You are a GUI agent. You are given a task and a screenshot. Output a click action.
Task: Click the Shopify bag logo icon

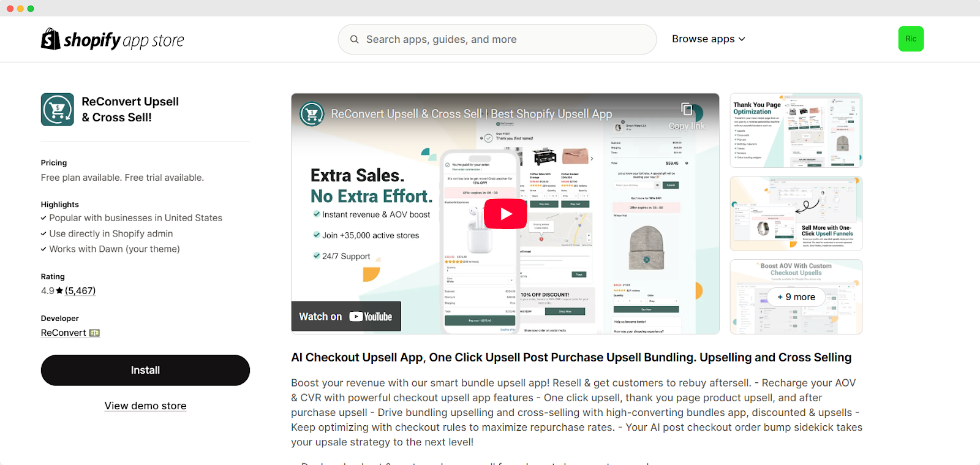(50, 39)
